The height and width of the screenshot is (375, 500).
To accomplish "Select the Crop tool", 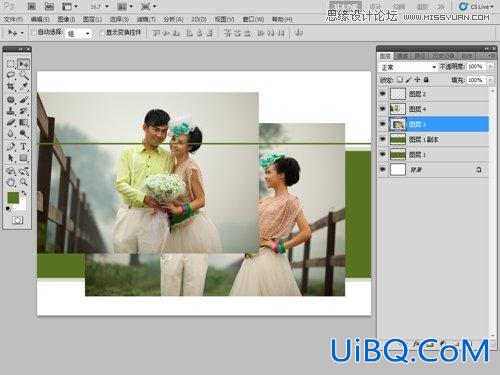I will (11, 87).
